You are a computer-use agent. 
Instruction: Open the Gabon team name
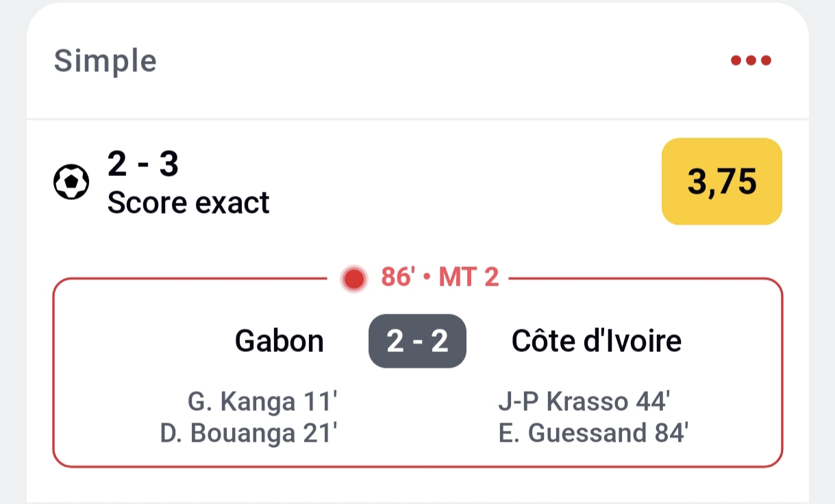coord(279,341)
